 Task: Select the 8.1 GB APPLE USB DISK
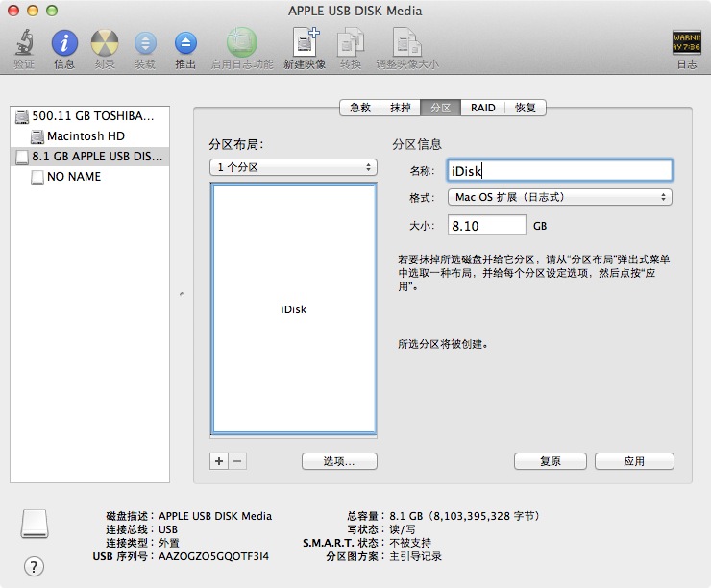[x=89, y=157]
